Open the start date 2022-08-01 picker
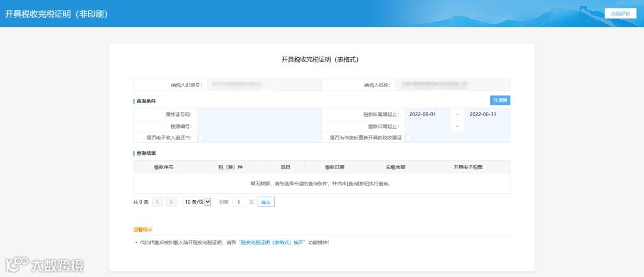 427,114
